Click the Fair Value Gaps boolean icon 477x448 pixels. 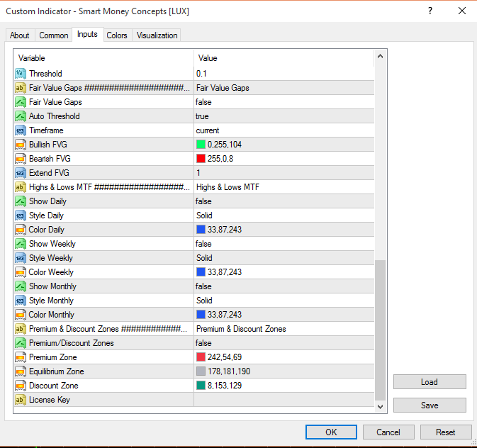21,102
